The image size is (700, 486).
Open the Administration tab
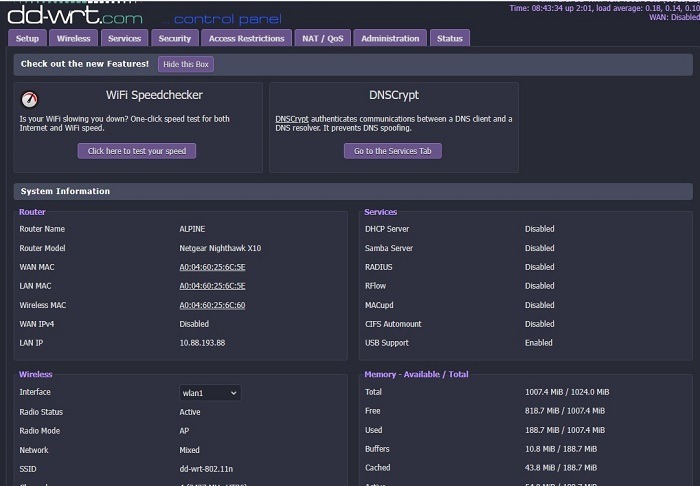390,38
